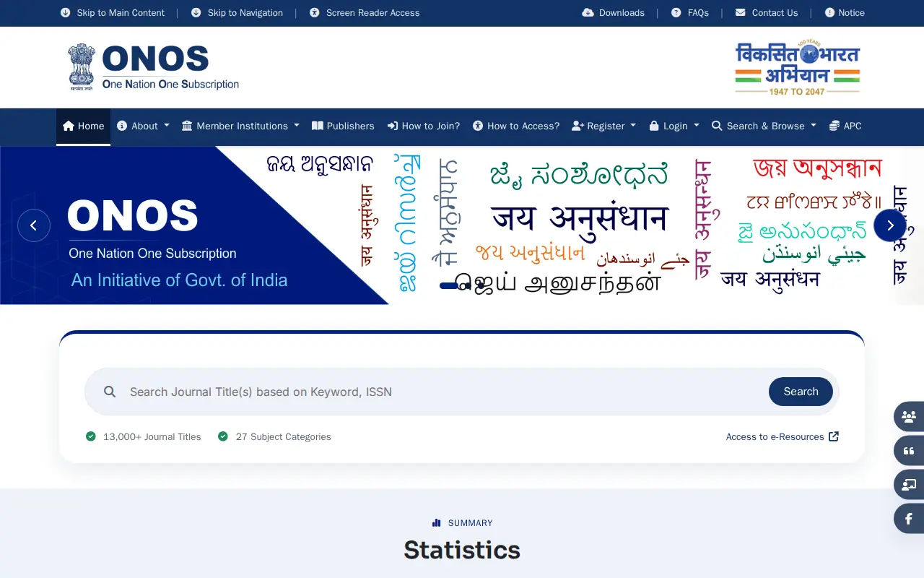Go to the Home menu item
The height and width of the screenshot is (578, 924).
pos(83,126)
